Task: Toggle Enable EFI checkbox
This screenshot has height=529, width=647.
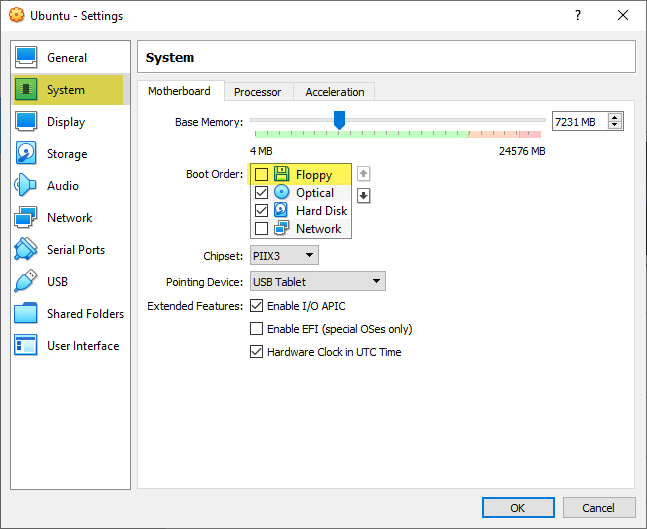Action: coord(257,329)
